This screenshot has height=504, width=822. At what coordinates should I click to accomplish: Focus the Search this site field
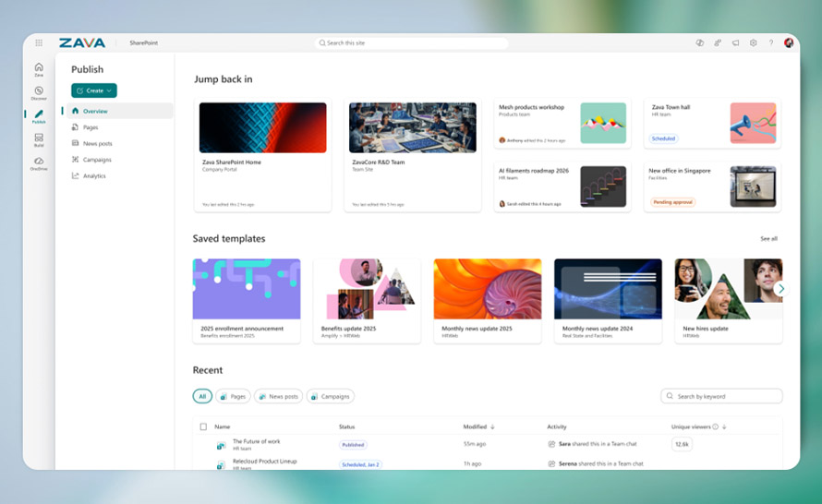(411, 43)
